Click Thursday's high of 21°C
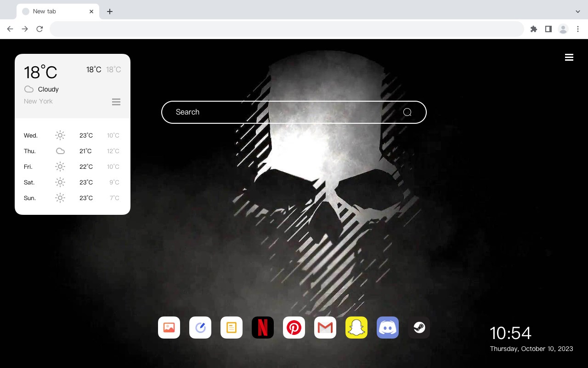This screenshot has width=588, height=368. pyautogui.click(x=85, y=151)
